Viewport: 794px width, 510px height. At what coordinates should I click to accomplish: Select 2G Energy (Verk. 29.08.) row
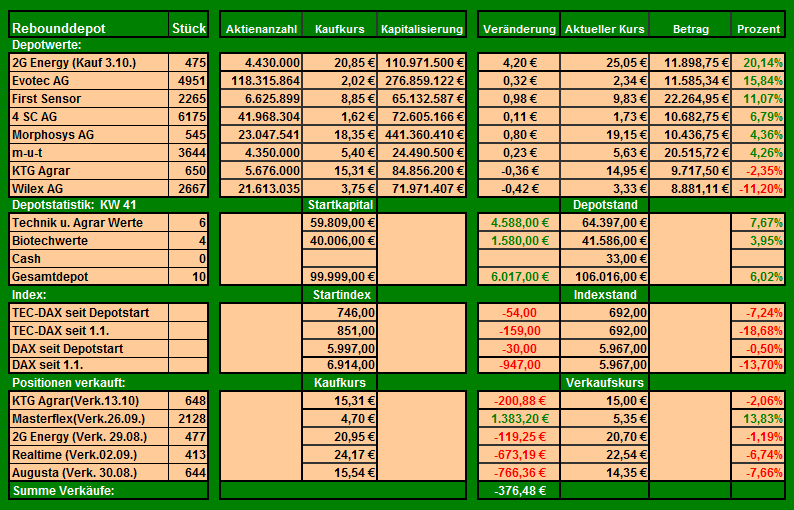[89, 437]
